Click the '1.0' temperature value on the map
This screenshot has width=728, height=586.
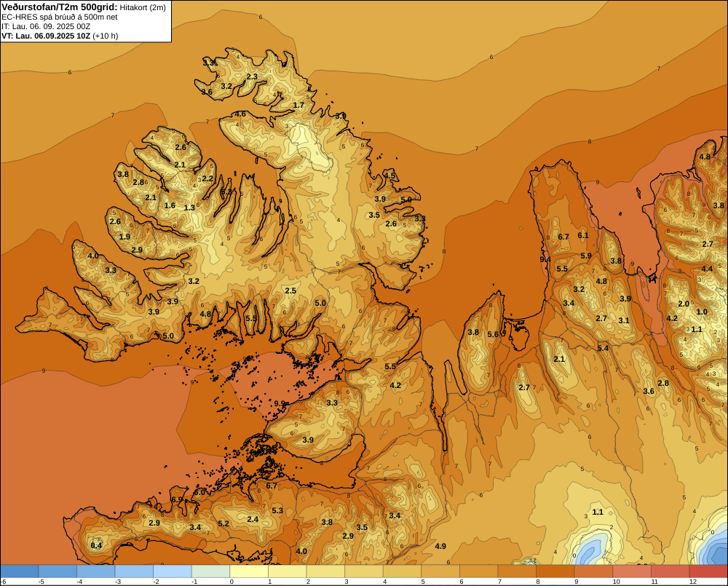(702, 312)
